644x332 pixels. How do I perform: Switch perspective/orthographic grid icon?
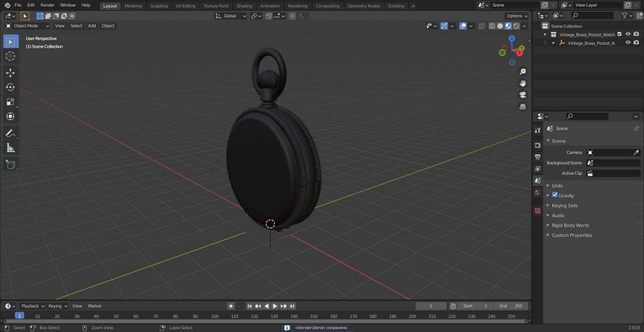click(522, 107)
